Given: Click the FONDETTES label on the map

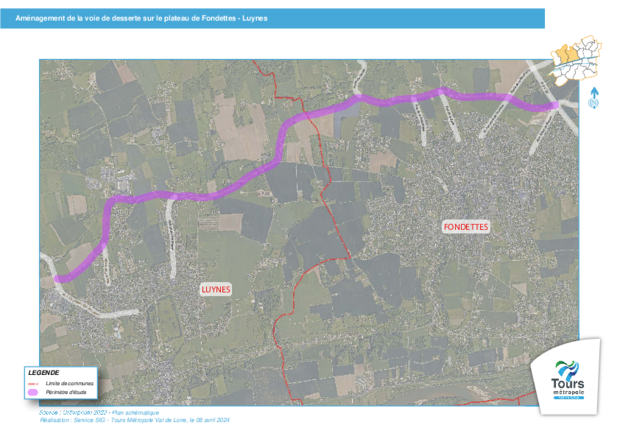Looking at the screenshot, I should [468, 227].
